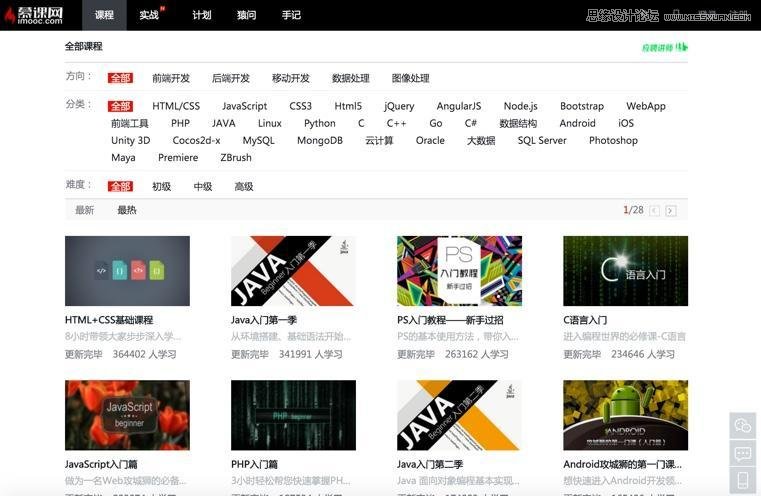The image size is (761, 496).
Task: Select 全部 in 难度 filter
Action: (120, 186)
